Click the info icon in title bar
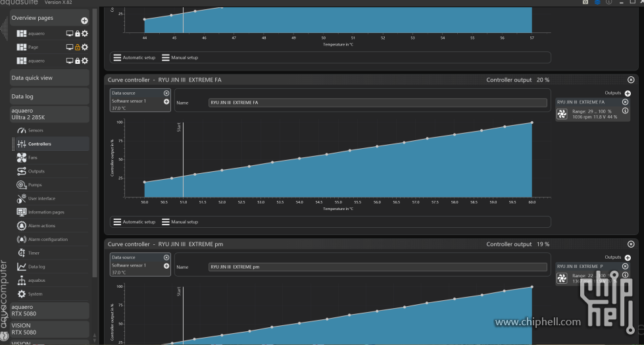 [x=609, y=2]
